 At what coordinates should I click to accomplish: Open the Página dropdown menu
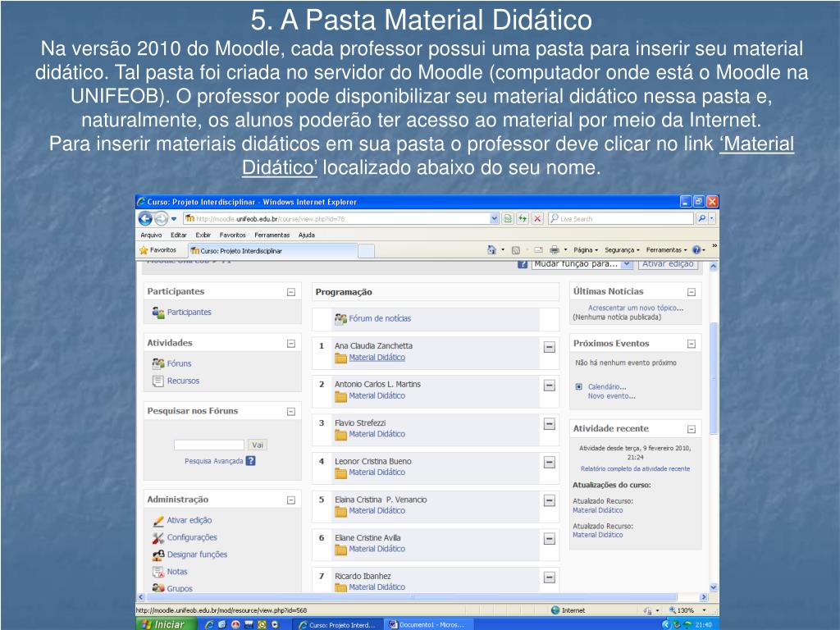(x=586, y=250)
